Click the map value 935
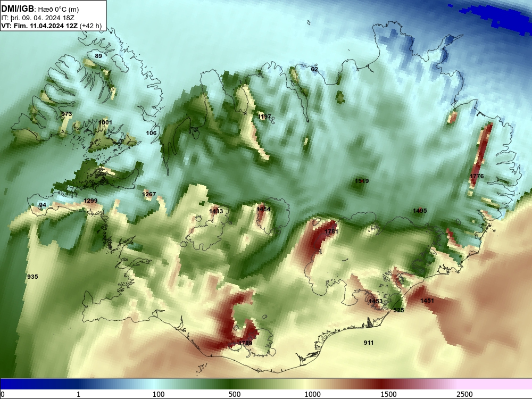Screen dimensions: 532x399 coord(32,277)
